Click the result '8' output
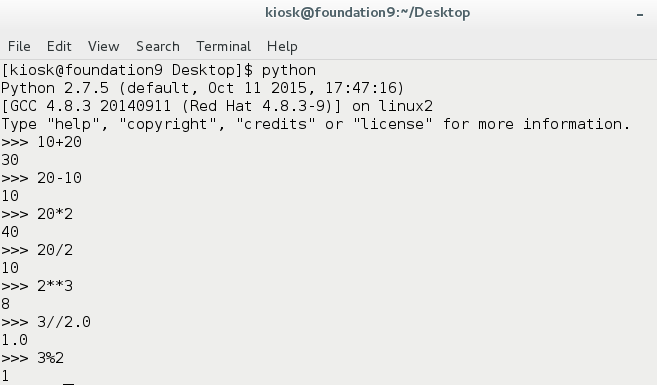 (x=5, y=304)
